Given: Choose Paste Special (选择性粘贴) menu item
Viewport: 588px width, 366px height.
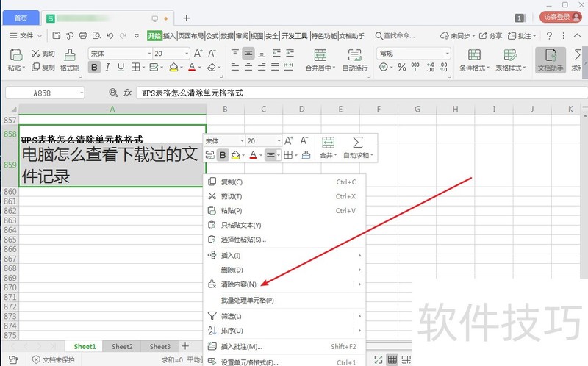Looking at the screenshot, I should coord(285,240).
